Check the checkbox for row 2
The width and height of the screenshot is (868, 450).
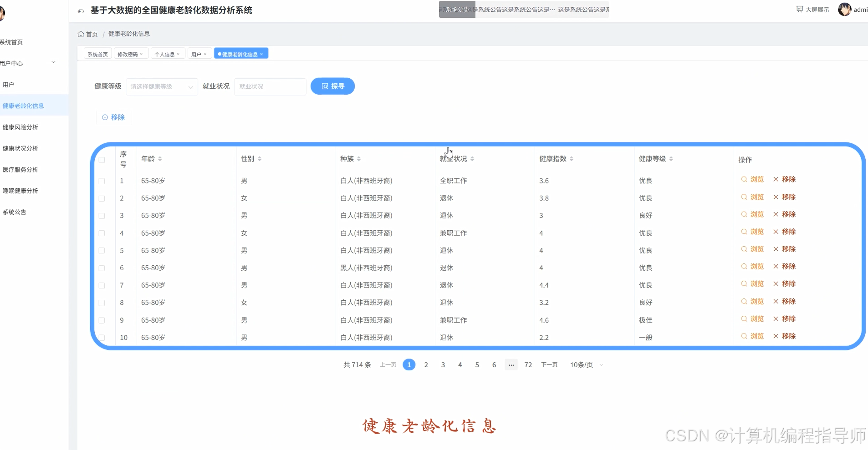pos(102,198)
